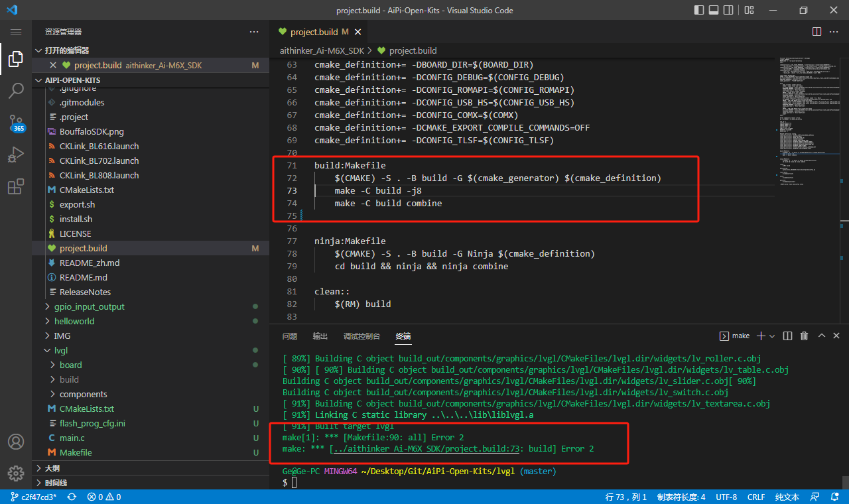This screenshot has width=849, height=504.
Task: Click git branch c2f47cd3* in status bar
Action: [x=33, y=497]
